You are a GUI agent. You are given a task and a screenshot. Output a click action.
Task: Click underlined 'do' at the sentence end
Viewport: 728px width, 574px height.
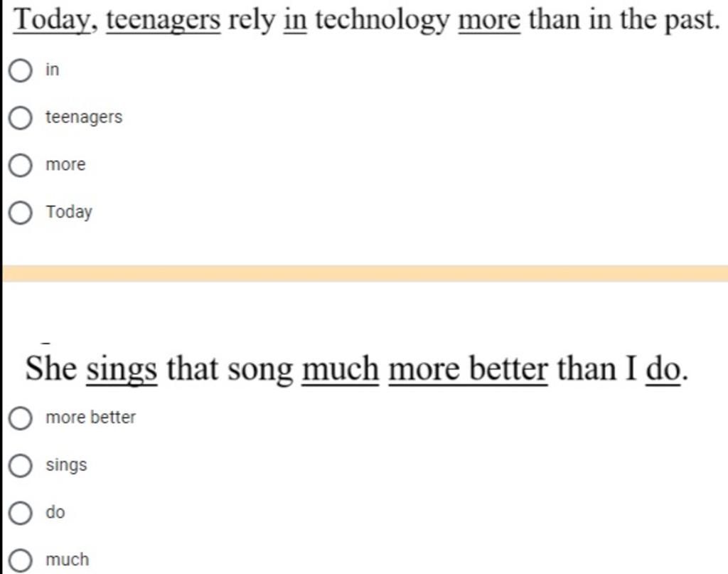click(x=663, y=368)
